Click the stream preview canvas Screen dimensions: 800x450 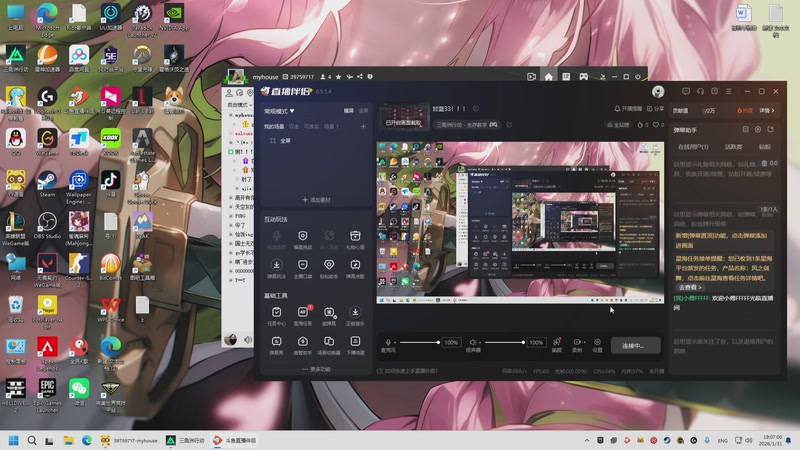coord(520,222)
